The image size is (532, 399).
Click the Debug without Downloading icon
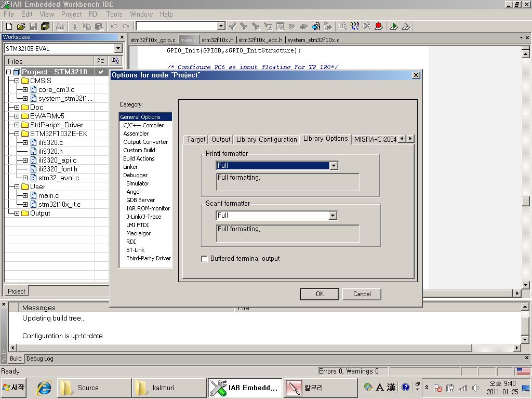pyautogui.click(x=405, y=26)
